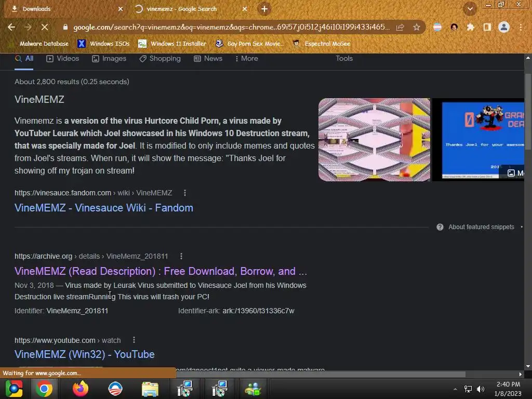
Task: Open the Chrome profile avatar
Action: point(504,27)
